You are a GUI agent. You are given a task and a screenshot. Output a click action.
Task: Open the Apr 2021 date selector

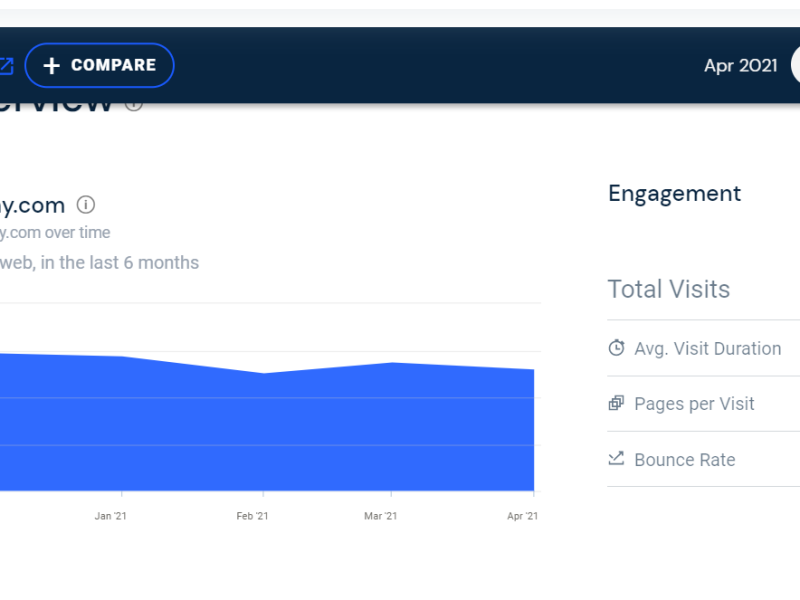tap(740, 66)
